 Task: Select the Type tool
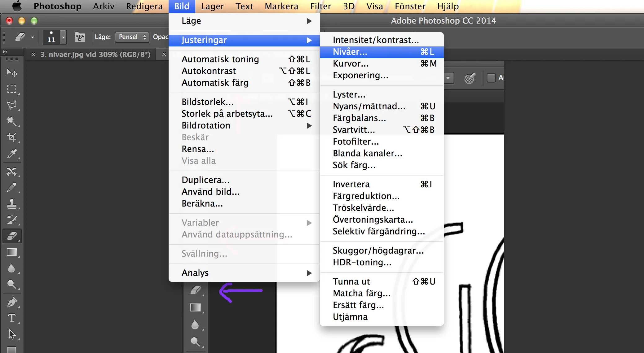(12, 318)
